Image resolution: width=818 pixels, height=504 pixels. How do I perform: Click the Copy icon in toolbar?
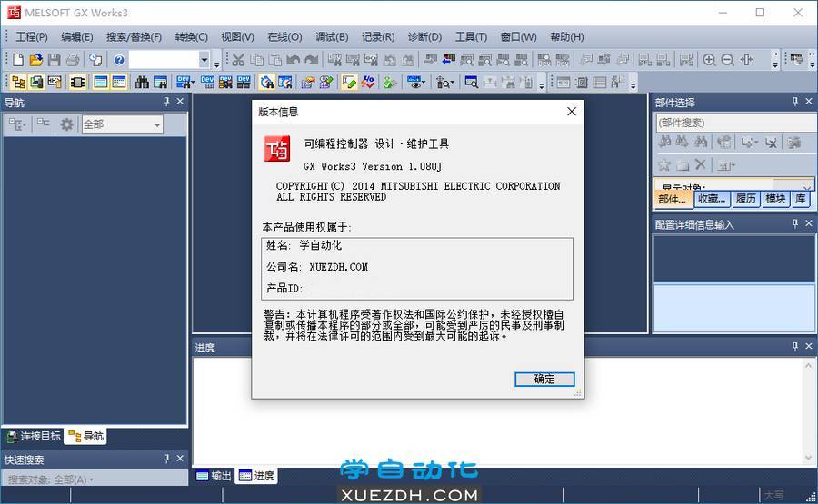pyautogui.click(x=256, y=60)
